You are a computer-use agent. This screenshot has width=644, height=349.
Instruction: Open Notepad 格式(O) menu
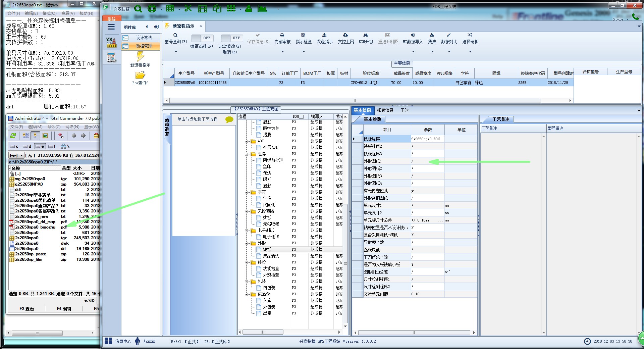click(x=49, y=13)
